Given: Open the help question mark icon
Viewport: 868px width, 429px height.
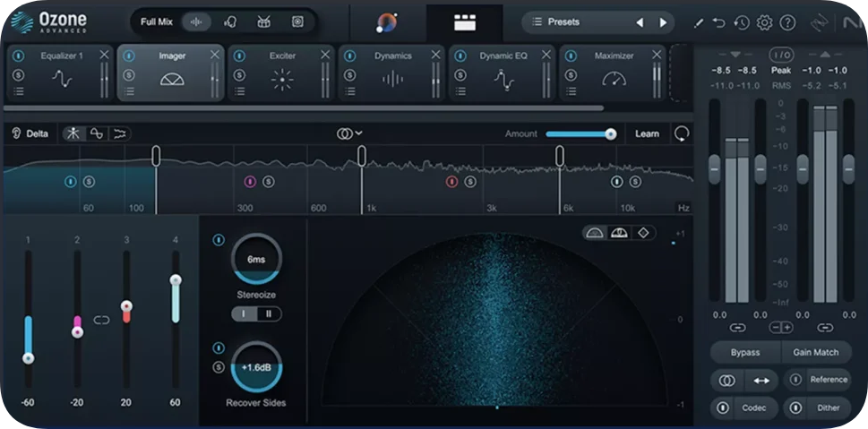Looking at the screenshot, I should pyautogui.click(x=787, y=22).
